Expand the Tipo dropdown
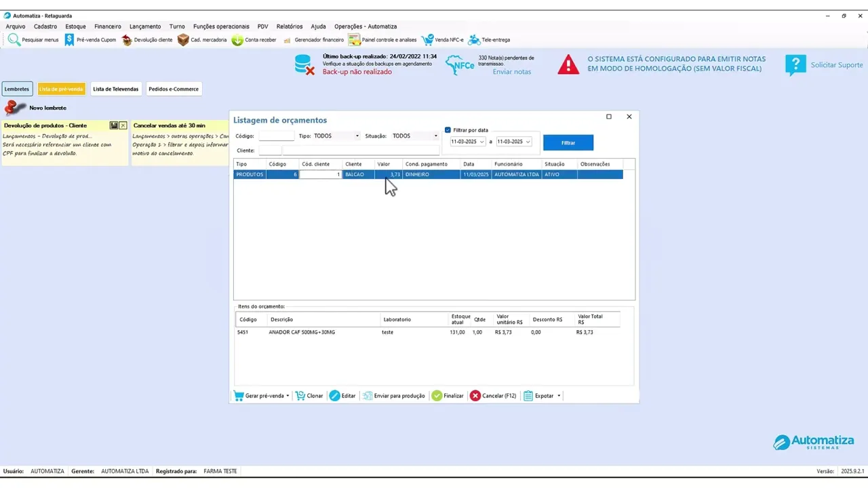 click(357, 136)
